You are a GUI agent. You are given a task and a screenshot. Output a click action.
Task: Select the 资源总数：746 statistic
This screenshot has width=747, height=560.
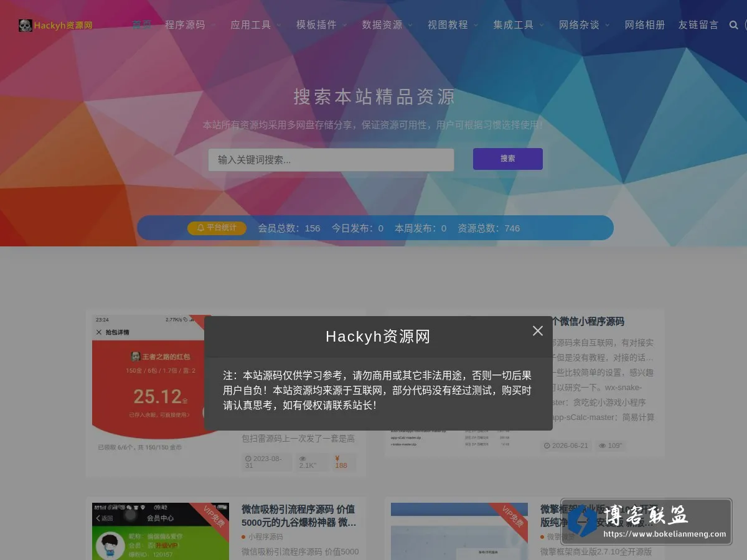[489, 228]
